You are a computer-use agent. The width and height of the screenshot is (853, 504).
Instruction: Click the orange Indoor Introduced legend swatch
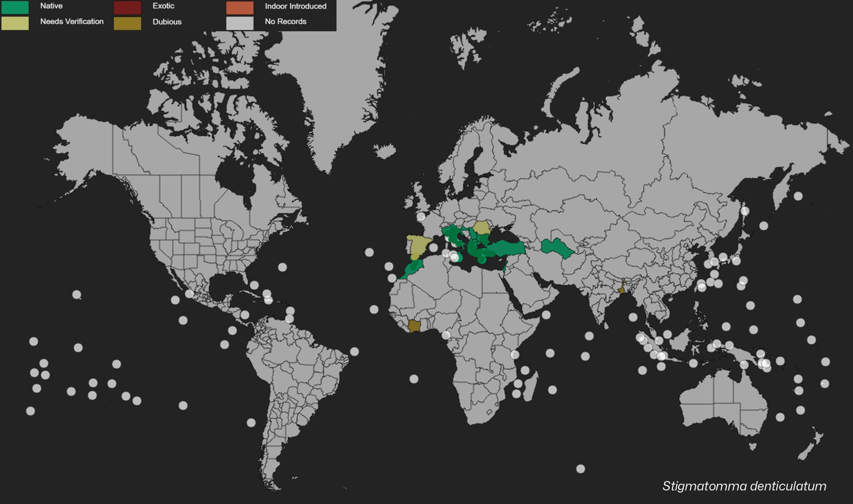coord(240,7)
